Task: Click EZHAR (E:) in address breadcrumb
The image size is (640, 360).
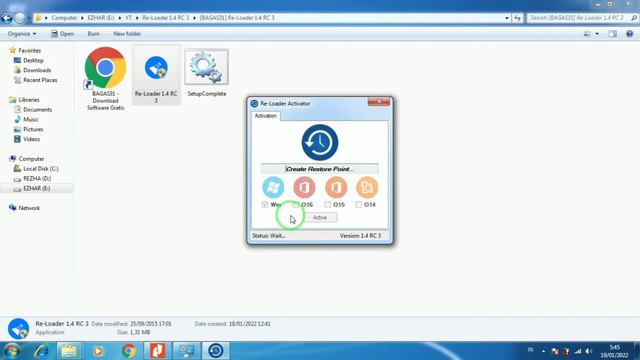Action: click(101, 18)
